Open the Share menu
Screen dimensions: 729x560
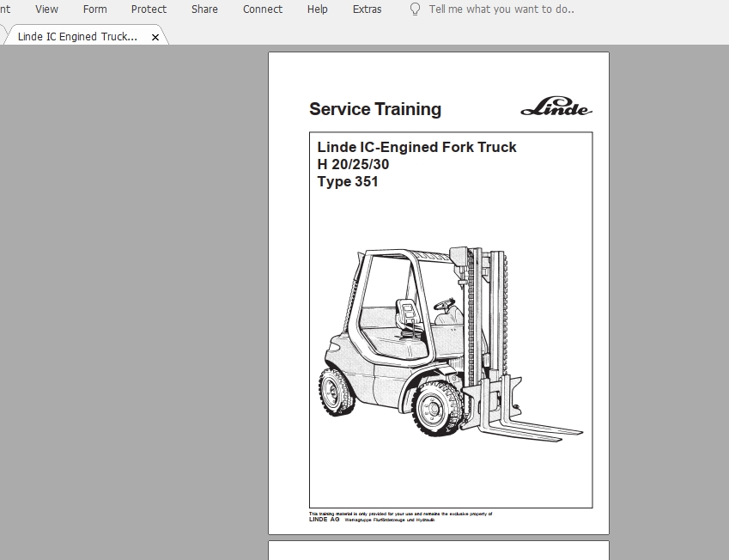(204, 9)
